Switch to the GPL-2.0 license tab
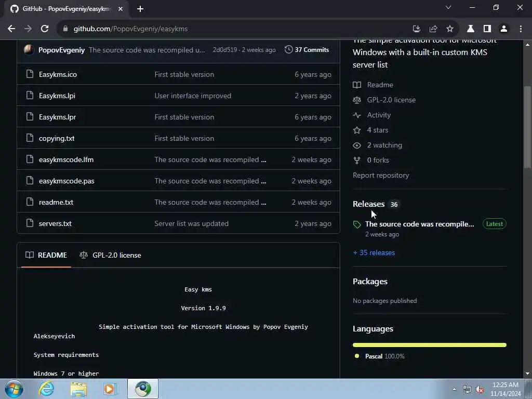This screenshot has width=532, height=399. [x=110, y=255]
